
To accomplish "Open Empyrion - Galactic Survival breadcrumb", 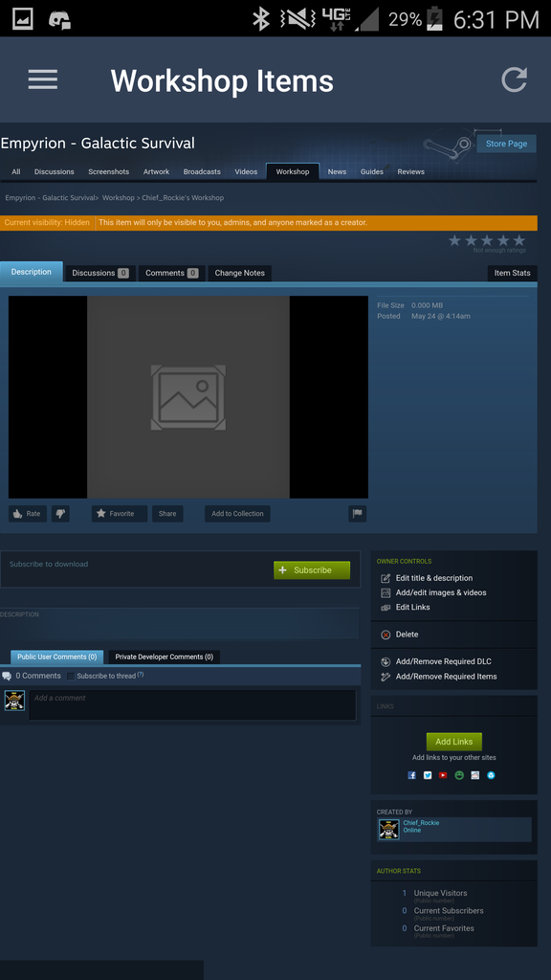I will point(50,197).
